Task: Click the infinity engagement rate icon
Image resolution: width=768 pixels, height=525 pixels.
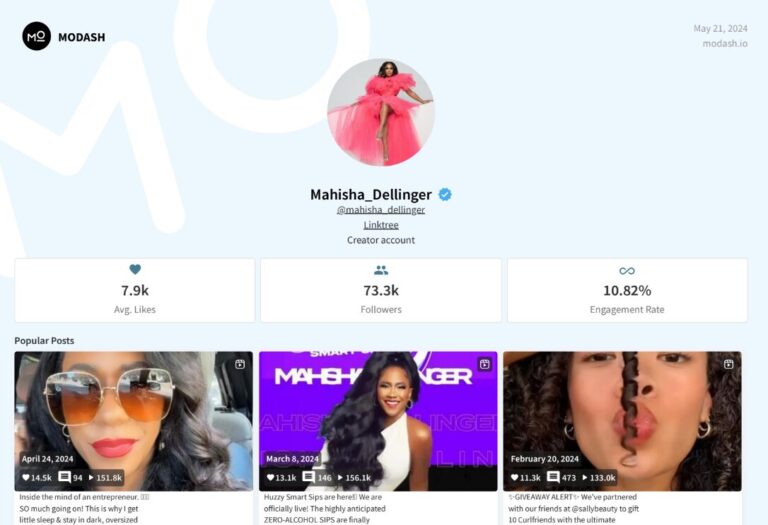Action: coord(627,271)
